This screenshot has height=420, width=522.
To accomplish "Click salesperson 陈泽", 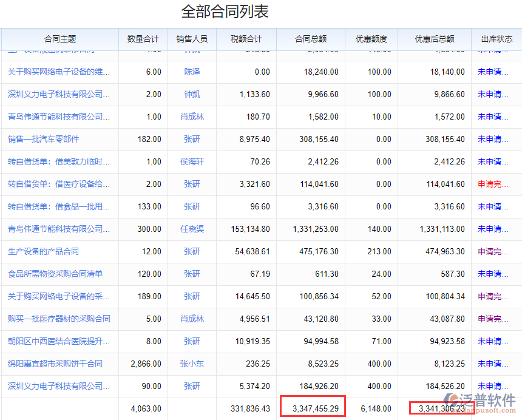I will click(192, 72).
